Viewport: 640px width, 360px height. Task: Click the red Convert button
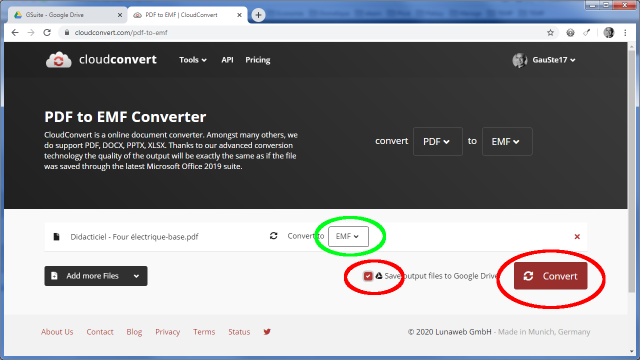coord(551,276)
